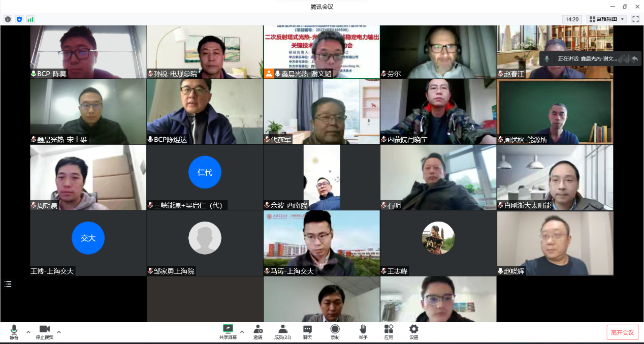Screen dimensions: 644x344
Task: Open meeting 设置 settings gear
Action: click(x=414, y=332)
